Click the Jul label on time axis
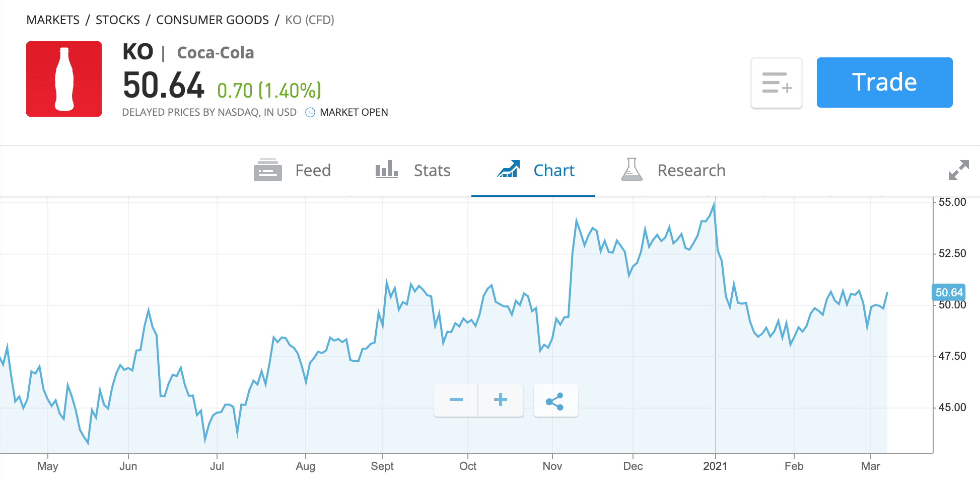 click(217, 466)
